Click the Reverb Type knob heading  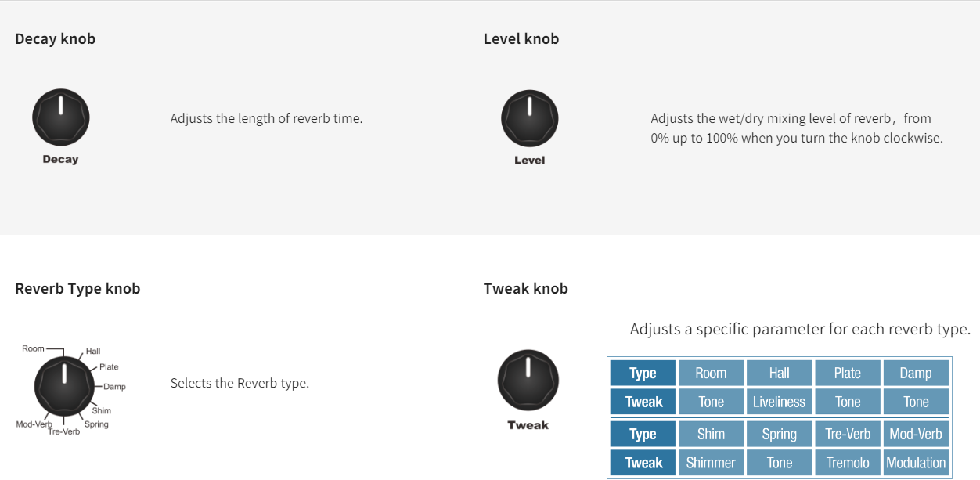[77, 288]
